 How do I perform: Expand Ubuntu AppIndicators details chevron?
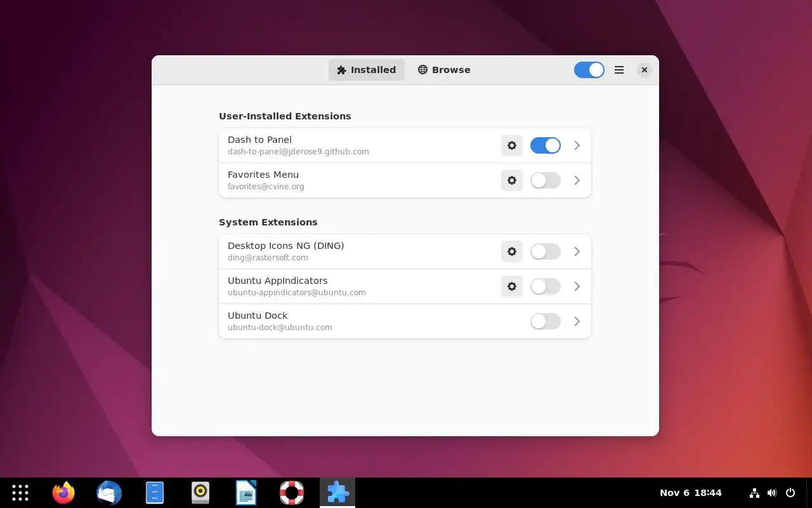577,286
